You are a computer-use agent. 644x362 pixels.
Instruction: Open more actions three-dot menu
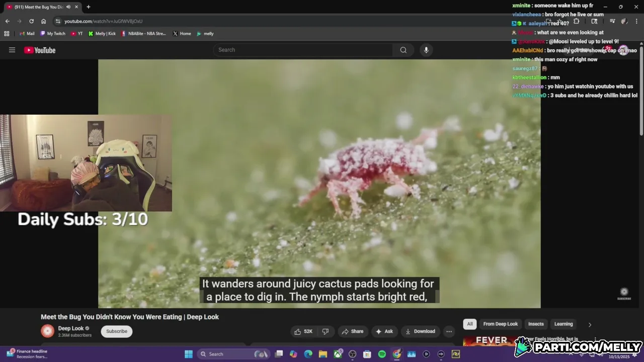449,331
